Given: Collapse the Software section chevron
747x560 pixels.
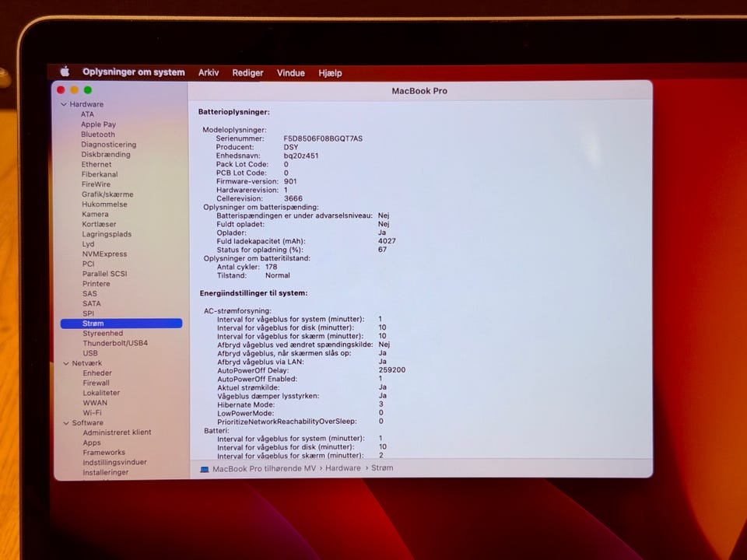Looking at the screenshot, I should [65, 423].
